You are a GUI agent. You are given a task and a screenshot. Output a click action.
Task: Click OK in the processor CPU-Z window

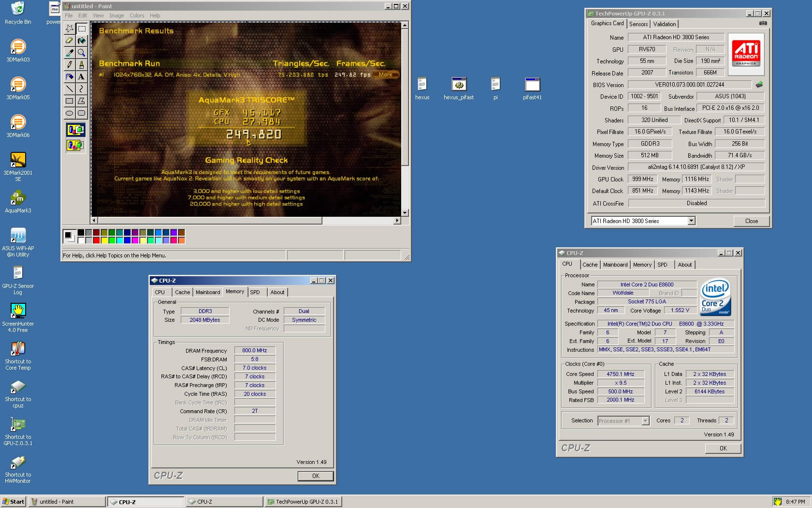click(x=723, y=448)
